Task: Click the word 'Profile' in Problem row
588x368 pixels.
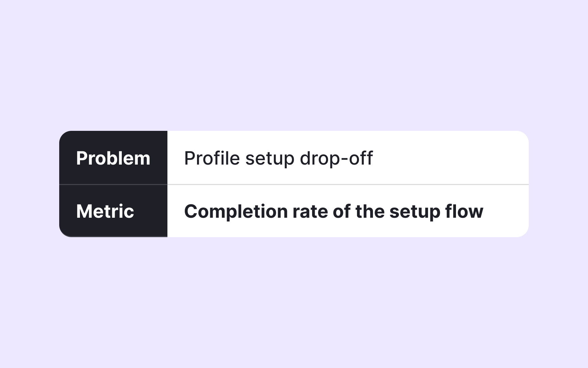Action: tap(212, 158)
